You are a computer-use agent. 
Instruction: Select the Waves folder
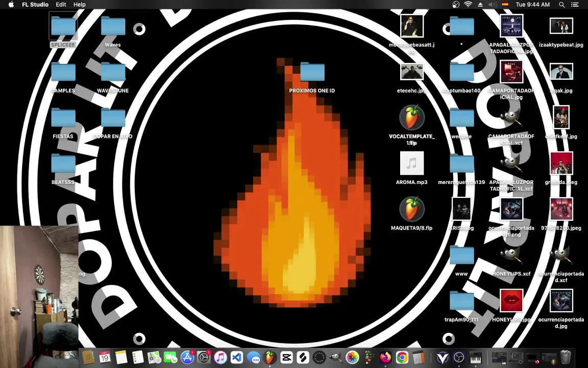[113, 26]
